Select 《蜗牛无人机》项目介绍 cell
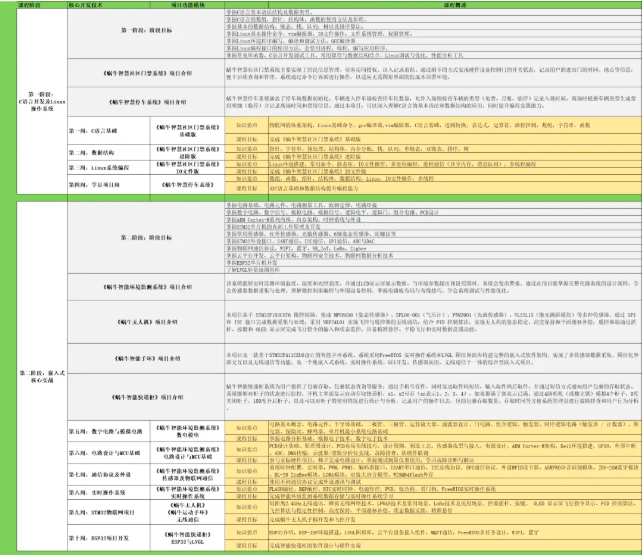Image resolution: width=643 pixels, height=555 pixels. (146, 322)
